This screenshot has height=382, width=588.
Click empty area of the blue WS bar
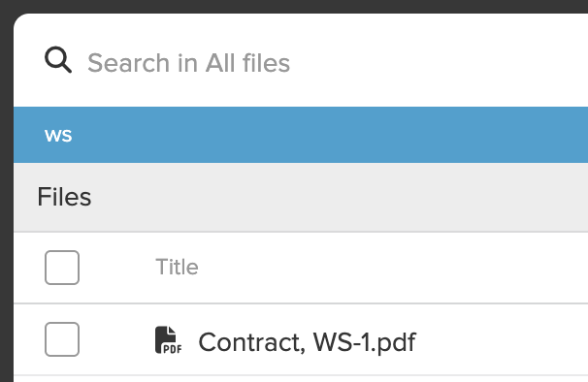338,135
